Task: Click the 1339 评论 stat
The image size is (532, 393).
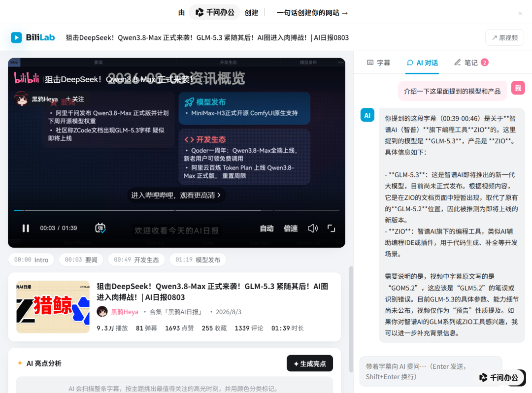Action: 249,328
